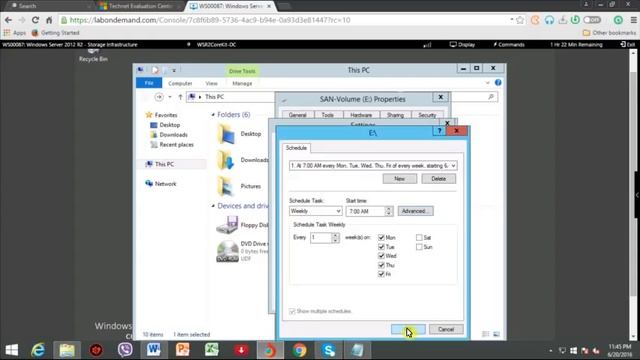Select the Floppy Disk Drive icon
The image size is (640, 360).
click(x=227, y=225)
